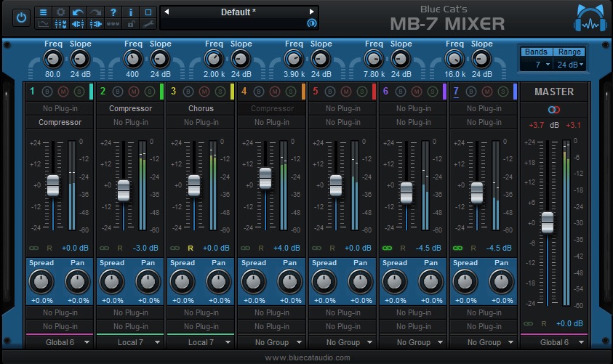Image resolution: width=613 pixels, height=364 pixels.
Task: Click the band 4 gain fader handle
Action: pyautogui.click(x=265, y=178)
